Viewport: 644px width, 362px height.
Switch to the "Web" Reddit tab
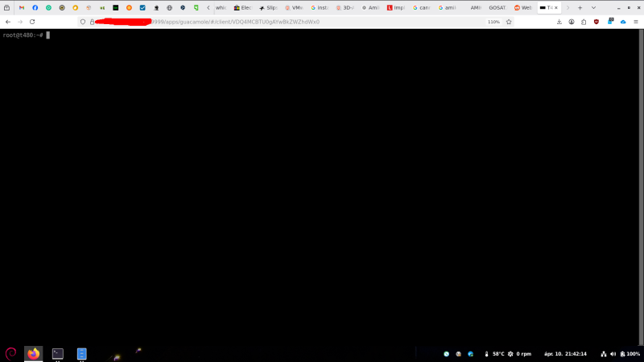(x=523, y=7)
